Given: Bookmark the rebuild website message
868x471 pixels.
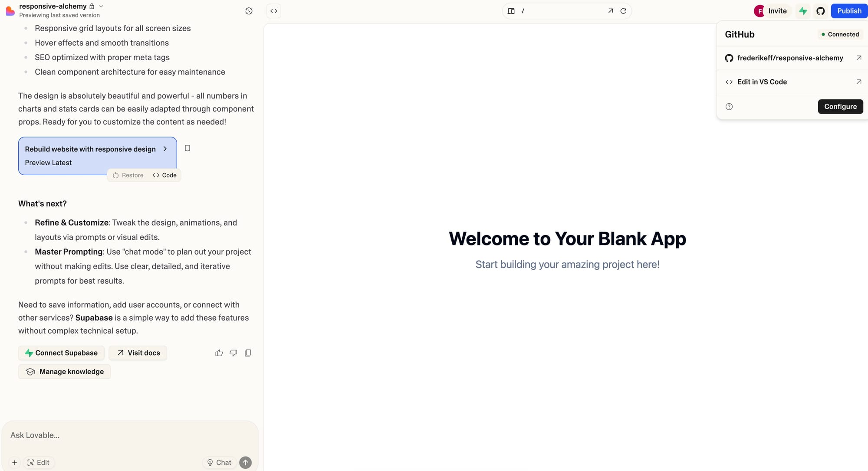Looking at the screenshot, I should 187,148.
